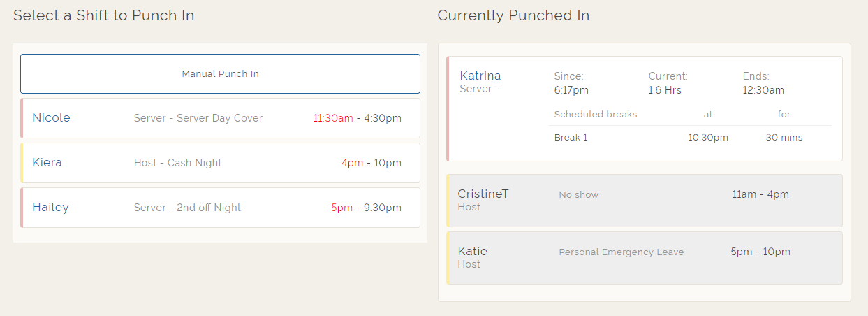Click the 4pm - 10pm shift time
Image resolution: width=868 pixels, height=316 pixels.
(371, 163)
